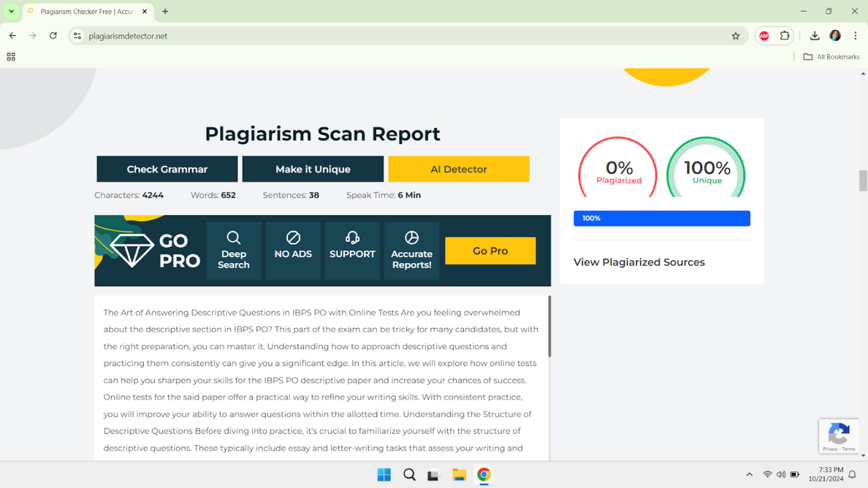
Task: Open the All Bookmarks folder
Action: [832, 56]
